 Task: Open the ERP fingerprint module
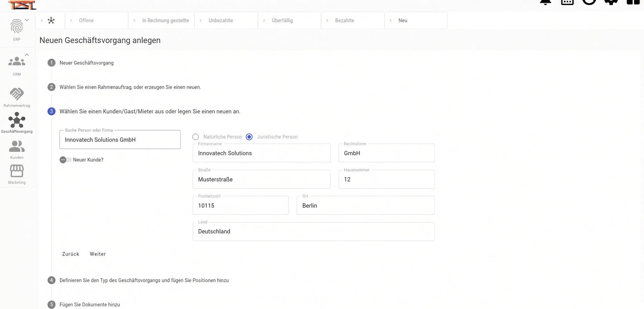(x=17, y=26)
